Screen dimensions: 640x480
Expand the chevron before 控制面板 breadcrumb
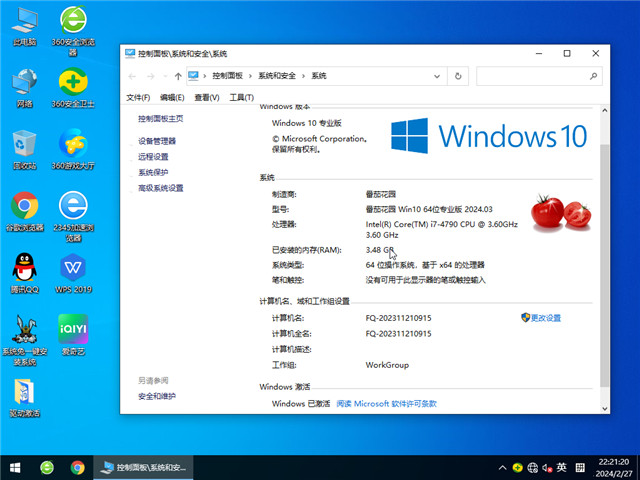point(204,76)
